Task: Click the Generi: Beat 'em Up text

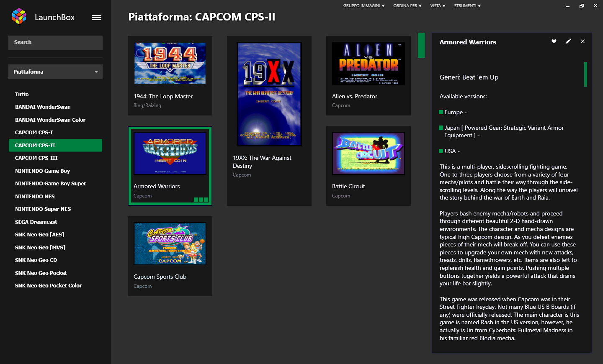Action: [469, 77]
